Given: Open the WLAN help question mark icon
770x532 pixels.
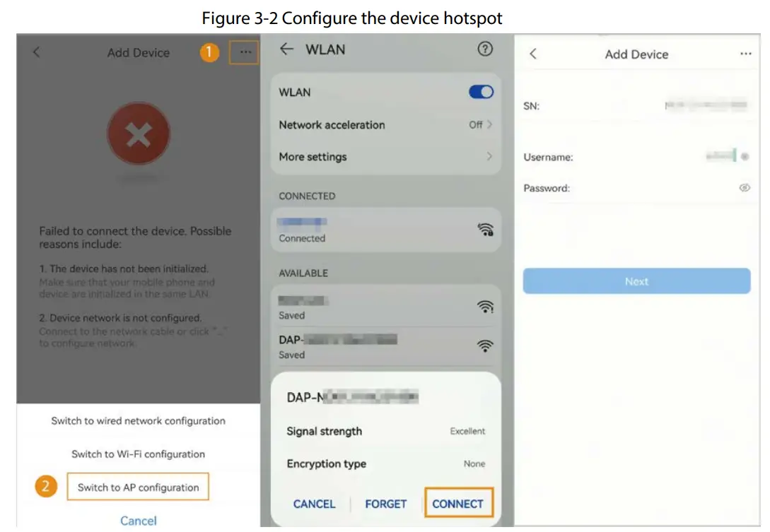Looking at the screenshot, I should [x=484, y=49].
